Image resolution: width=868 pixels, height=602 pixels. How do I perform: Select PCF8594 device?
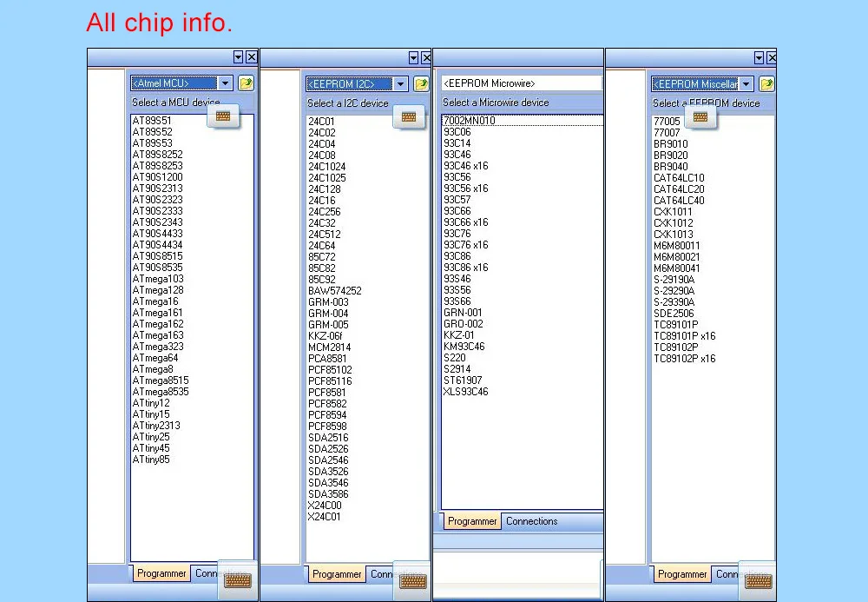327,414
